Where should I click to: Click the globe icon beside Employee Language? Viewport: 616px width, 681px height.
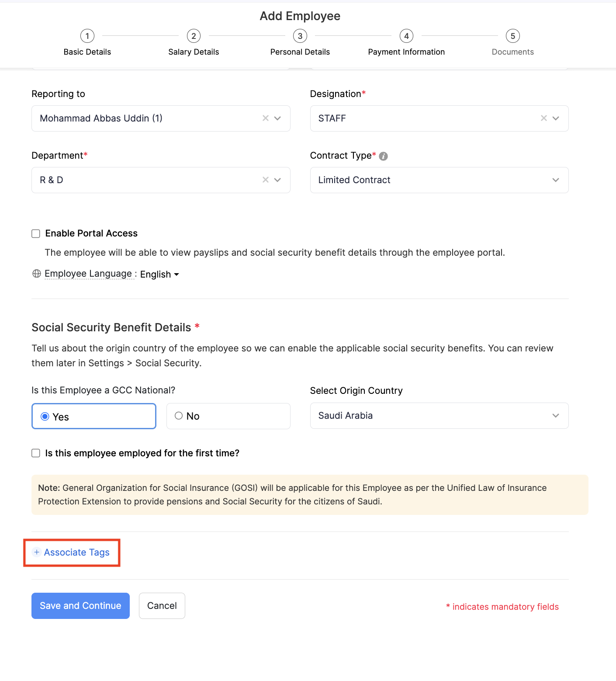(x=37, y=274)
